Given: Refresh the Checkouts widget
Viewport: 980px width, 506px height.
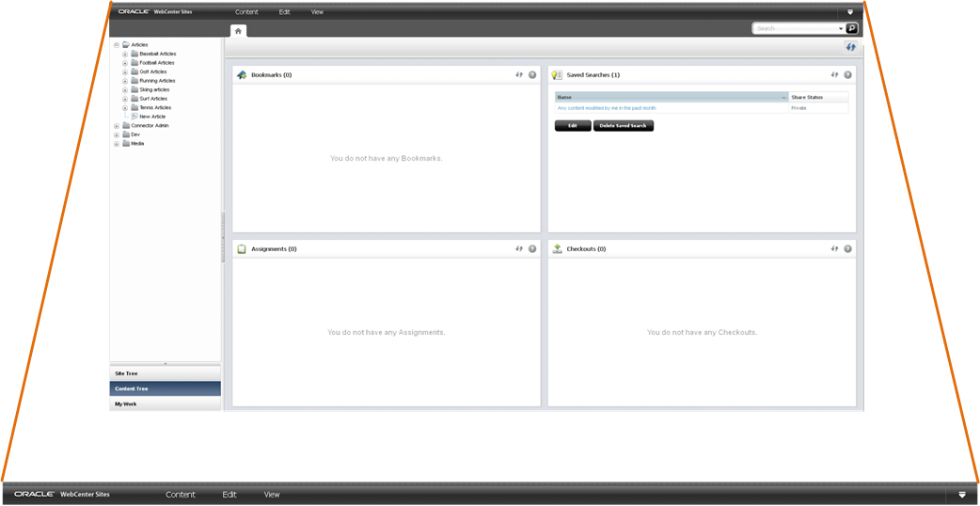Looking at the screenshot, I should (834, 248).
